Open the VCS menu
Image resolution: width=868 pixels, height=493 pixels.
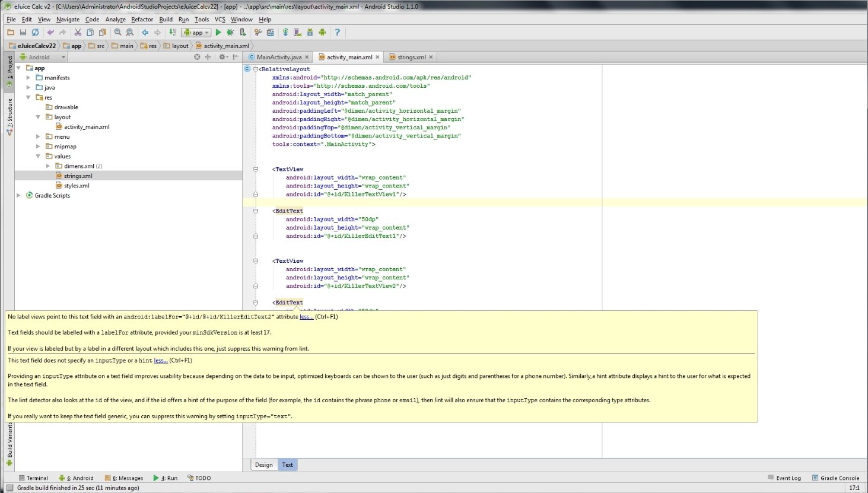(220, 19)
